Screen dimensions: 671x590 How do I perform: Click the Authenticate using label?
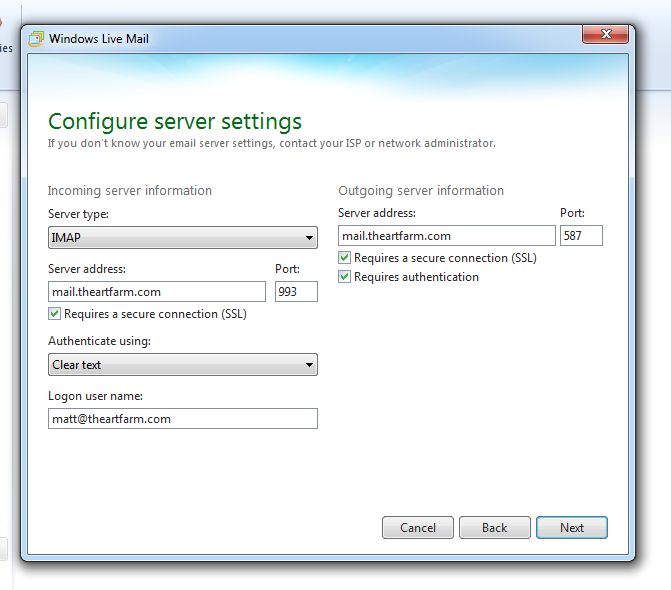tap(99, 341)
